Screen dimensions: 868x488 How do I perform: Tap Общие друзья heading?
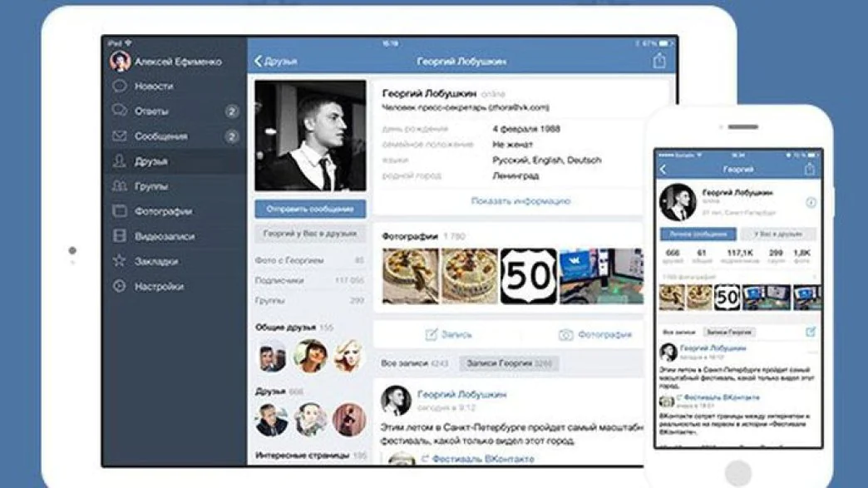pyautogui.click(x=286, y=327)
